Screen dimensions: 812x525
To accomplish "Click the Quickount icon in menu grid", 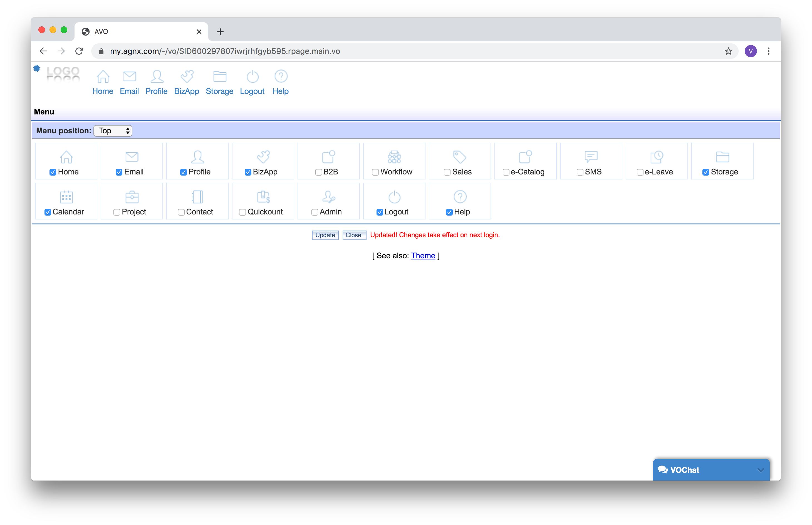I will pyautogui.click(x=263, y=197).
